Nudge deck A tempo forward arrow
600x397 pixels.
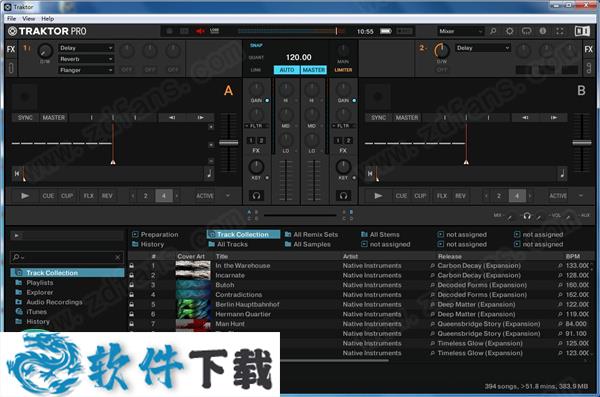201,118
